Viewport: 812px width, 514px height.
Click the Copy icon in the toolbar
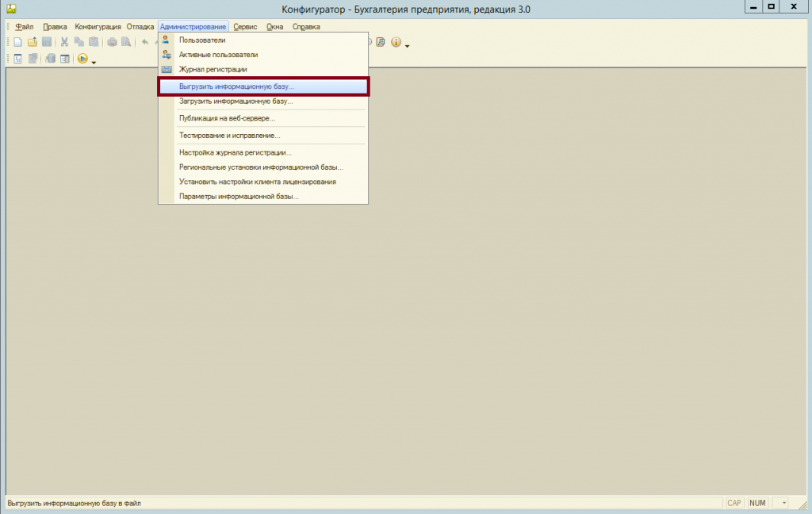click(x=79, y=43)
